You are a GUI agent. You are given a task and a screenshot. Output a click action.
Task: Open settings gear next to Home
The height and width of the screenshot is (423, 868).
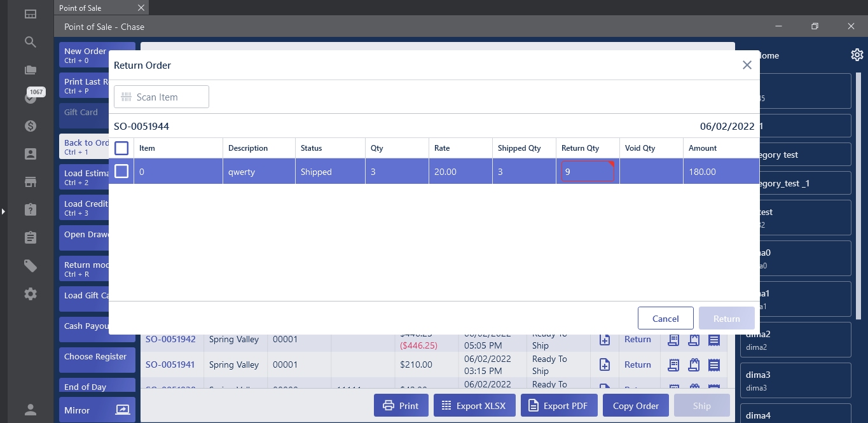(857, 55)
